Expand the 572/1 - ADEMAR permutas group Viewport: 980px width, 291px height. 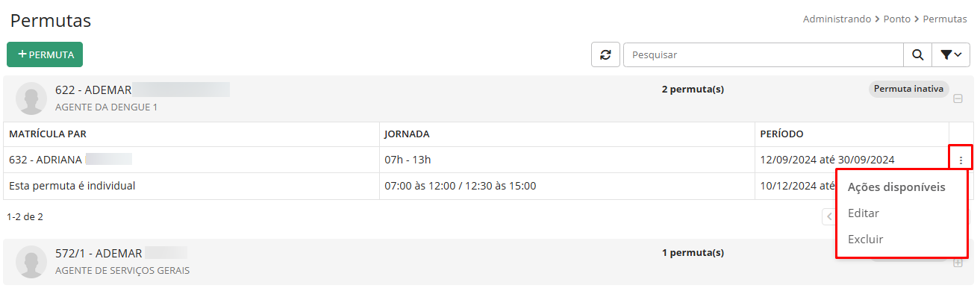point(958,263)
